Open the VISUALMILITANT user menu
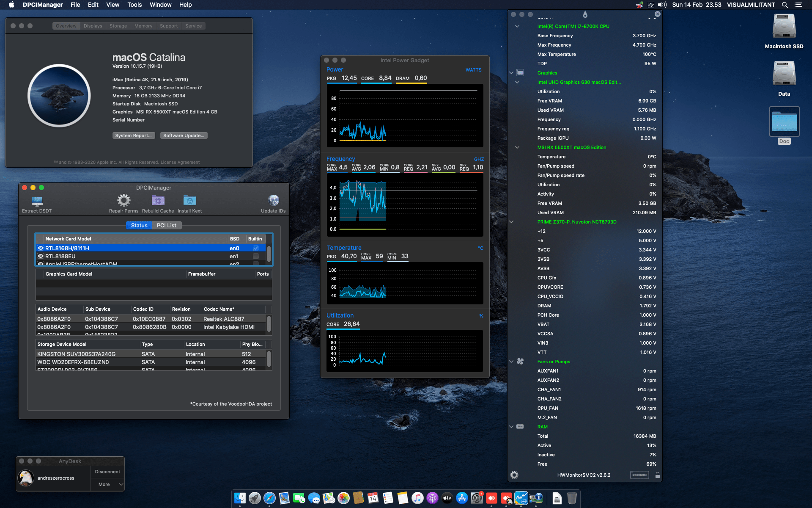This screenshot has height=508, width=812. [751, 5]
